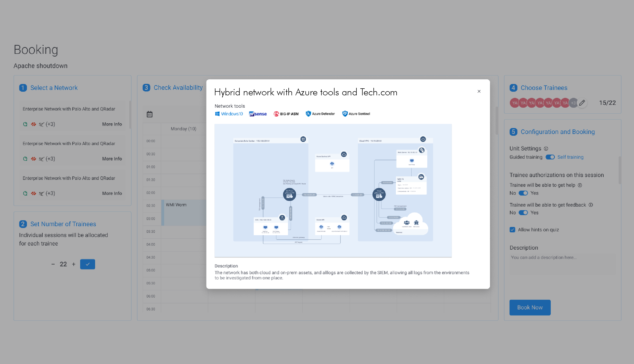Increase the number of trainees with plus
The width and height of the screenshot is (634, 364).
74,264
